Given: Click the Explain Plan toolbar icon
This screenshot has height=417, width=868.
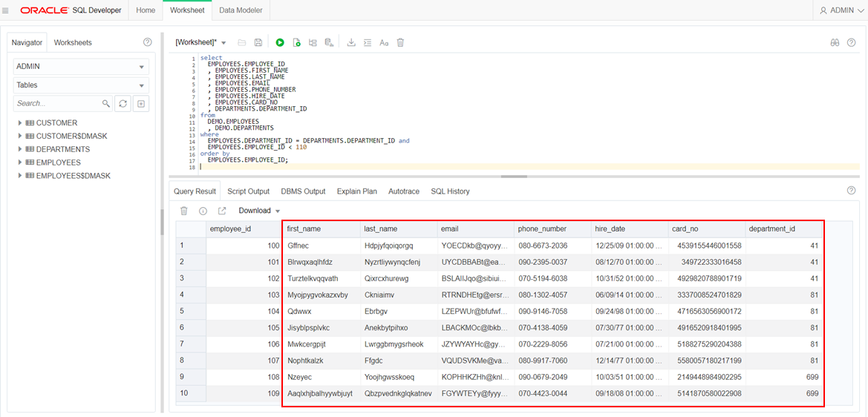Looking at the screenshot, I should (313, 42).
